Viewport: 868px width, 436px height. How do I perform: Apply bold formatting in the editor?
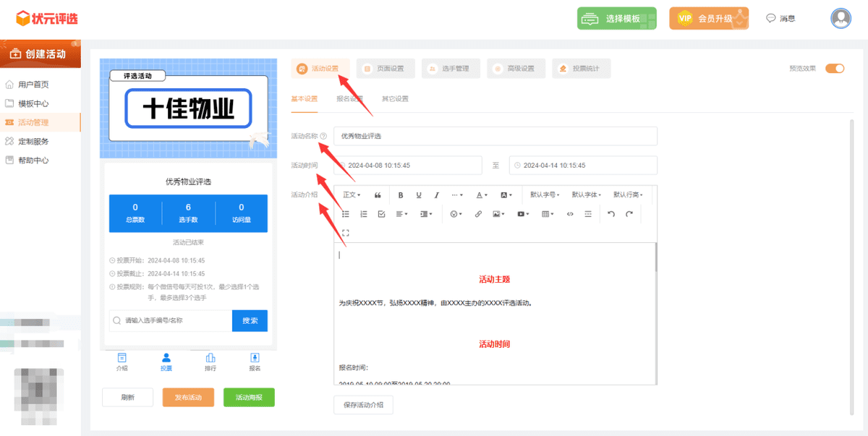(401, 195)
